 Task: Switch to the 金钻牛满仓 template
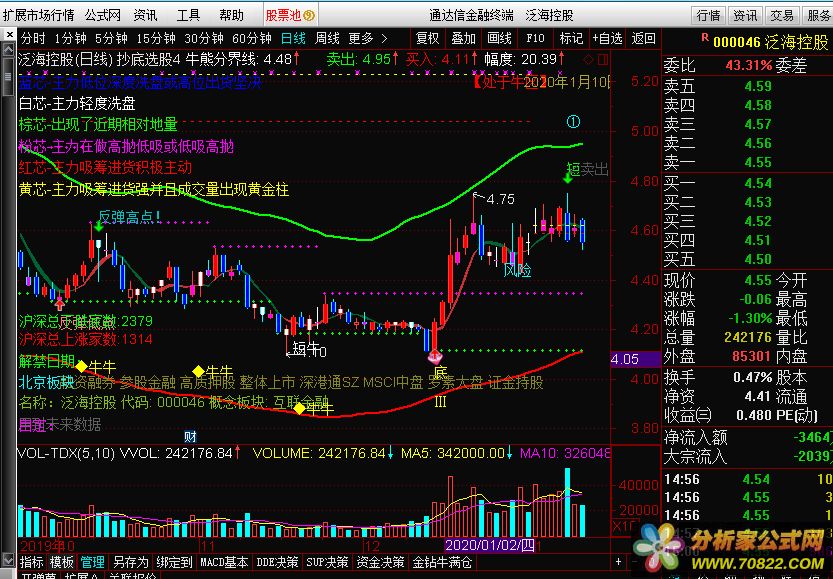pyautogui.click(x=443, y=561)
